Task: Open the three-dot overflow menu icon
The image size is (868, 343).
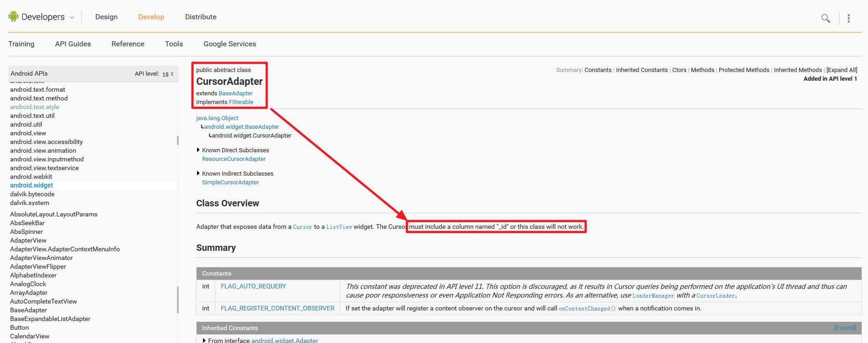Action: tap(848, 18)
